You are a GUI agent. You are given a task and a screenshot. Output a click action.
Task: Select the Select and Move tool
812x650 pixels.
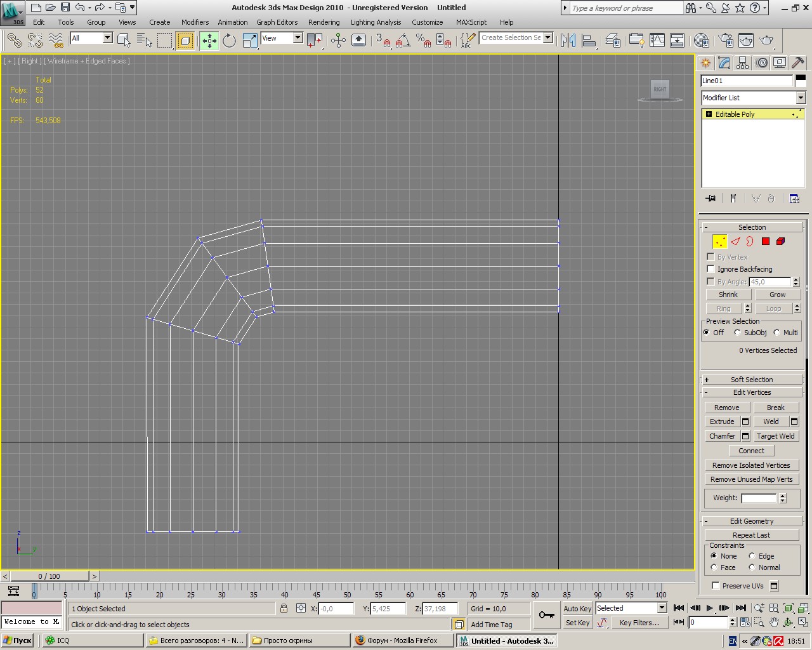click(209, 41)
